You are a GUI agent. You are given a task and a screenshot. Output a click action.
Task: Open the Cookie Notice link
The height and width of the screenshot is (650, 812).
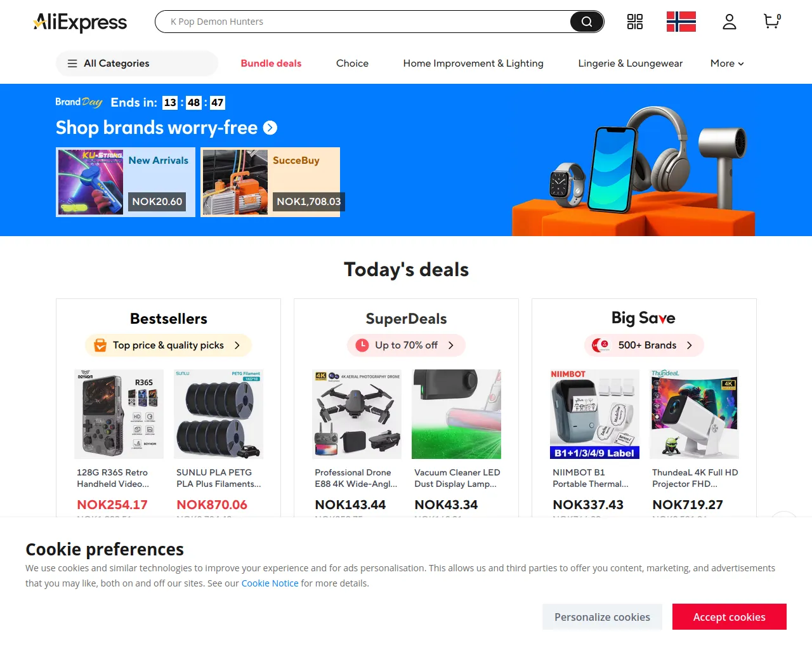270,583
